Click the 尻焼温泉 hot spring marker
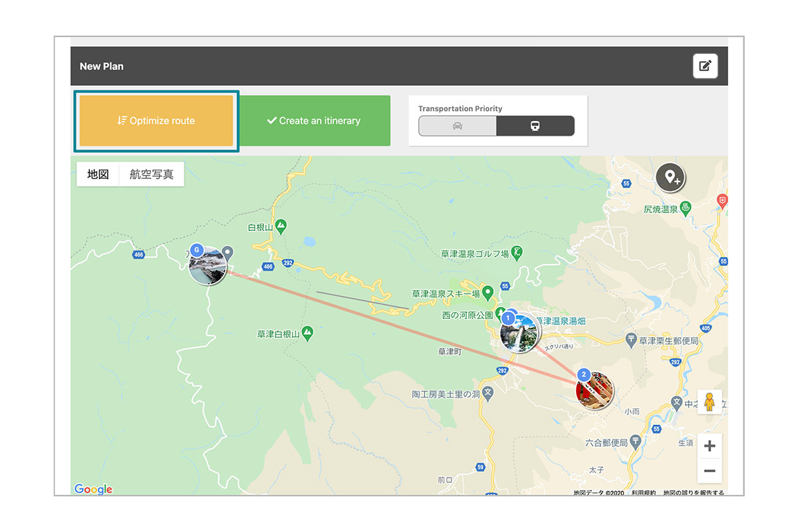Image resolution: width=798 pixels, height=532 pixels. tap(686, 208)
